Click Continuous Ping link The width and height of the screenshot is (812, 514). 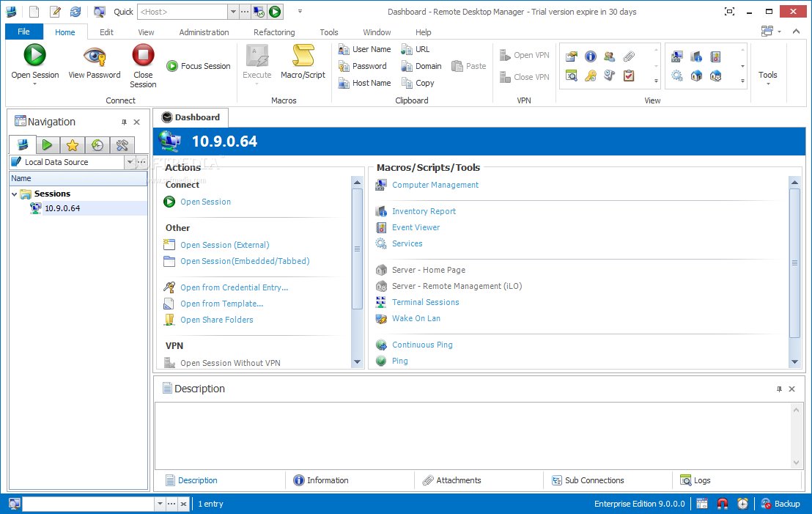(422, 345)
